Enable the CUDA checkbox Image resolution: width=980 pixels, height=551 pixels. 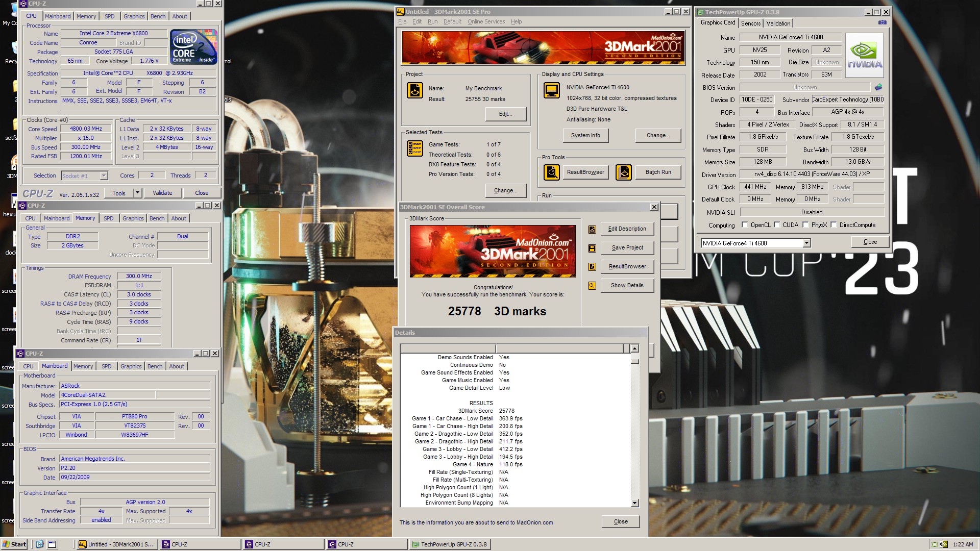pos(777,225)
